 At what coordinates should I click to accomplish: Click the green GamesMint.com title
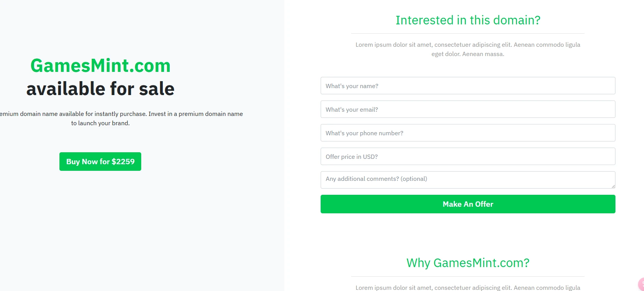[100, 66]
